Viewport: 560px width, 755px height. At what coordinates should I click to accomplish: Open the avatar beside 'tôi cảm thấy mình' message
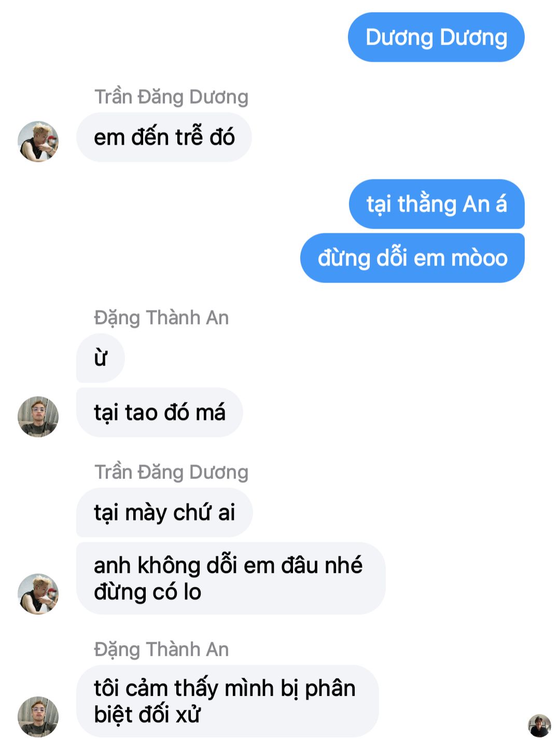tap(38, 717)
